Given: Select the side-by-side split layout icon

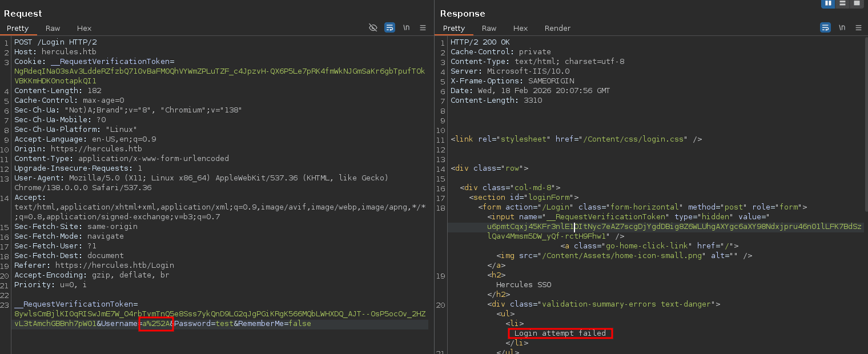Looking at the screenshot, I should [x=828, y=3].
